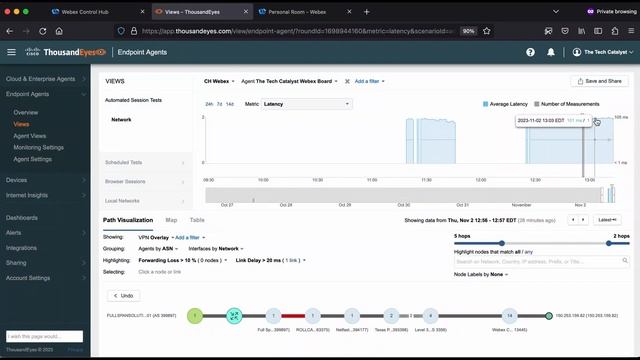Expand the Alerts sidebar section
640x360 pixels.
(x=46, y=233)
